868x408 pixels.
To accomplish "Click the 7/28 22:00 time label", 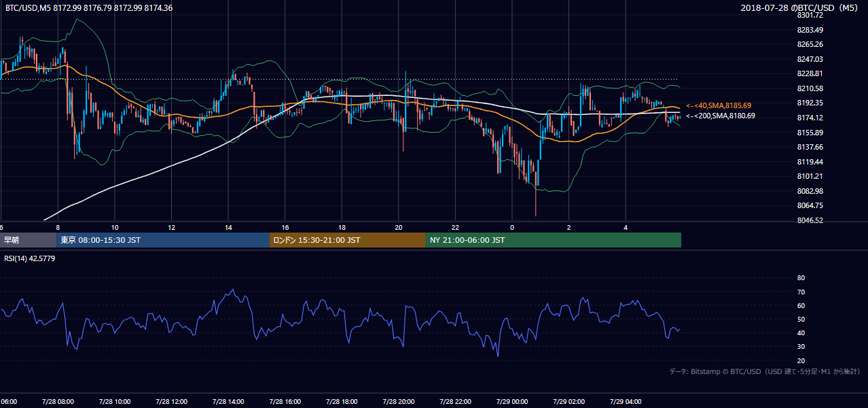I will click(454, 402).
